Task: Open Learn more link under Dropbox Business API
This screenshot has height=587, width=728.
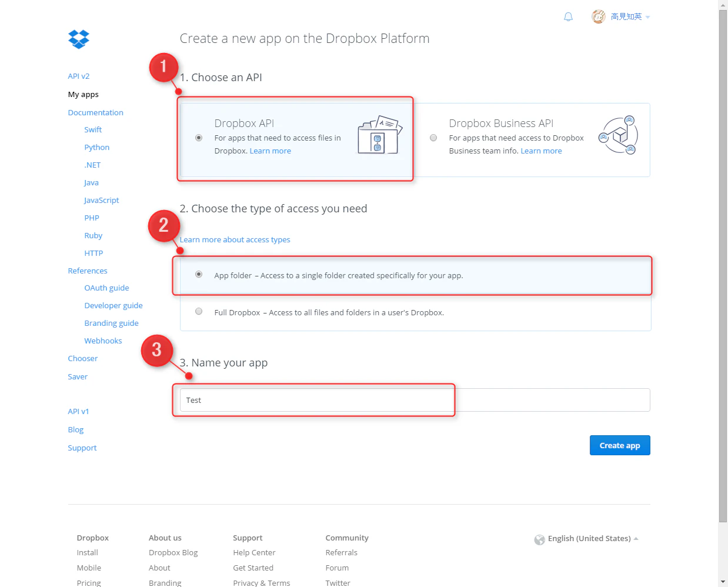Action: (541, 151)
